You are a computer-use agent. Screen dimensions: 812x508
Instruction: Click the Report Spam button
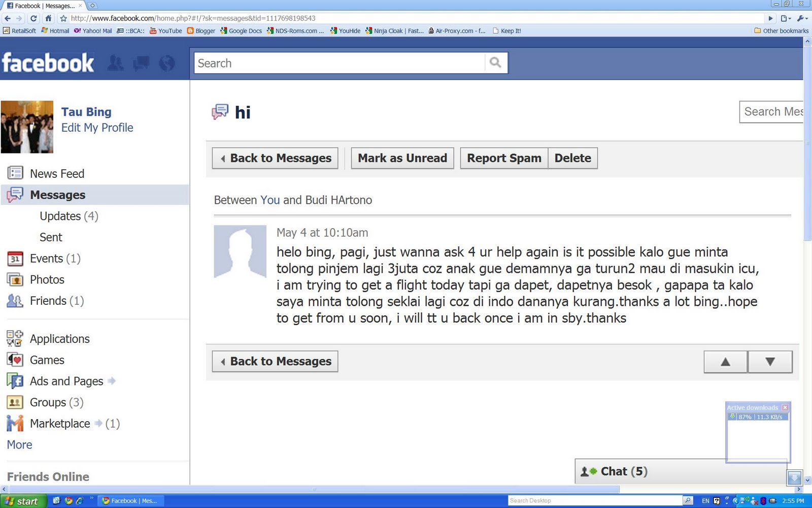click(x=504, y=158)
